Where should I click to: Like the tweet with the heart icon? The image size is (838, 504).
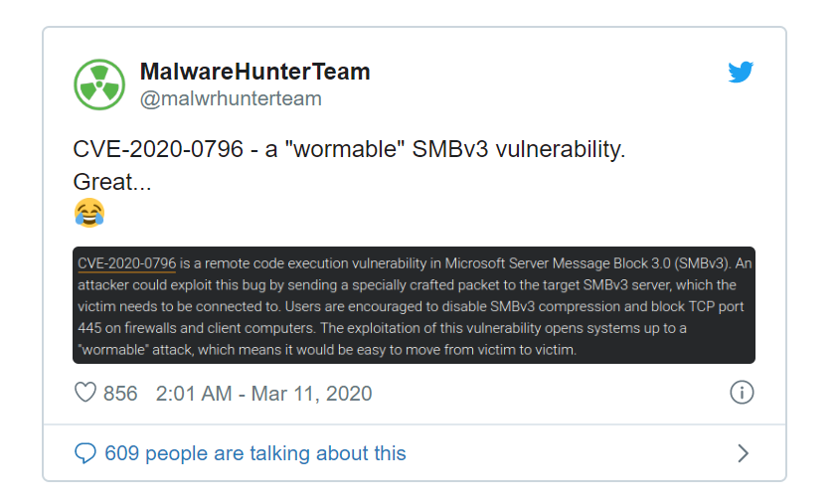pyautogui.click(x=85, y=393)
